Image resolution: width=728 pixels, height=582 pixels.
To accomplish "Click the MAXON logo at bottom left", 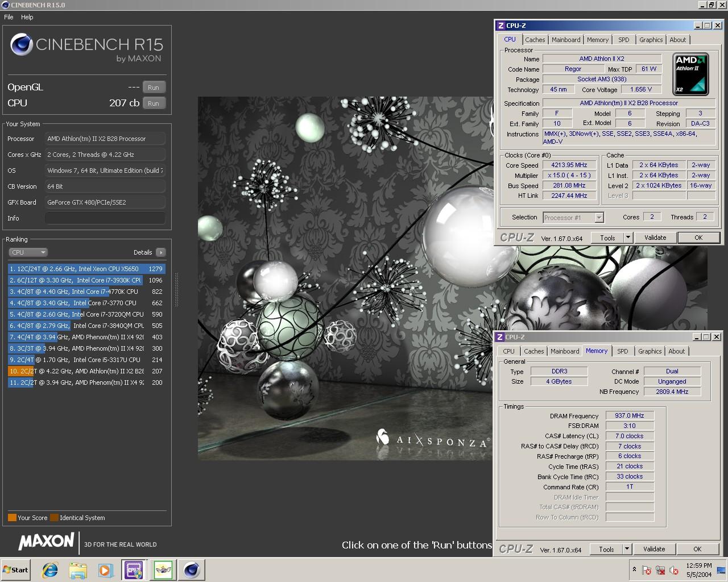I will click(x=47, y=542).
